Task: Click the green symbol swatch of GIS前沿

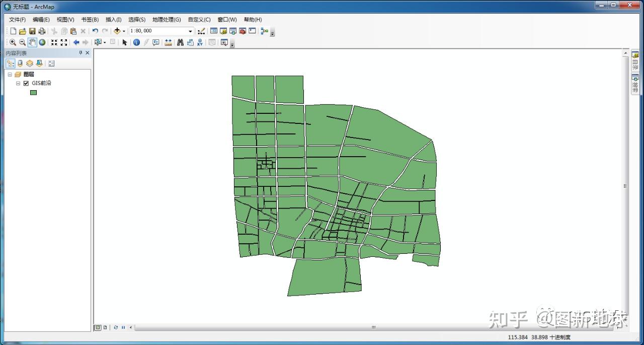Action: pos(33,93)
